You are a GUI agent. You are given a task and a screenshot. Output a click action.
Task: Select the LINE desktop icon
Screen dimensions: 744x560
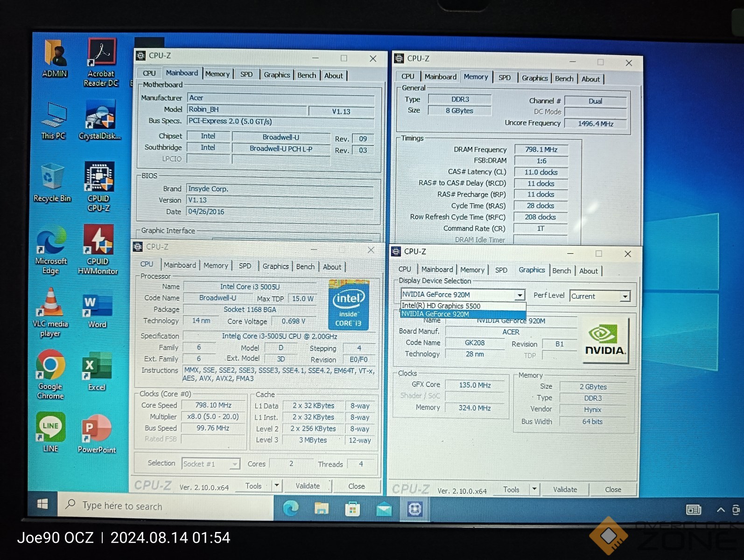tap(50, 433)
